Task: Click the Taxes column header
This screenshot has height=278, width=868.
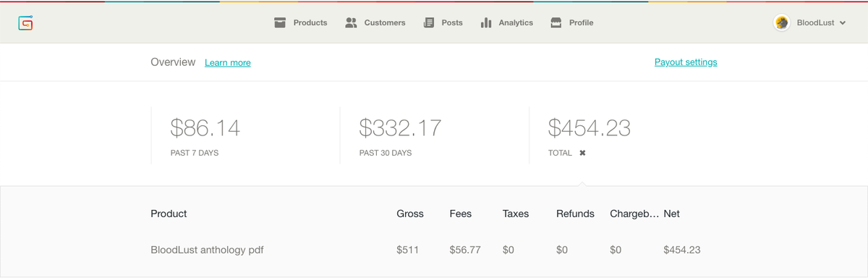Action: [516, 214]
